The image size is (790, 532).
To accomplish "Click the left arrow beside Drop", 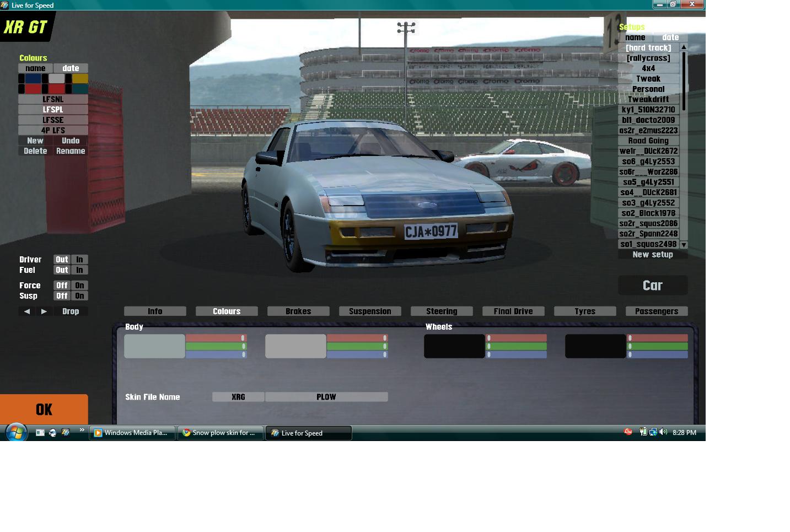I will (x=26, y=311).
